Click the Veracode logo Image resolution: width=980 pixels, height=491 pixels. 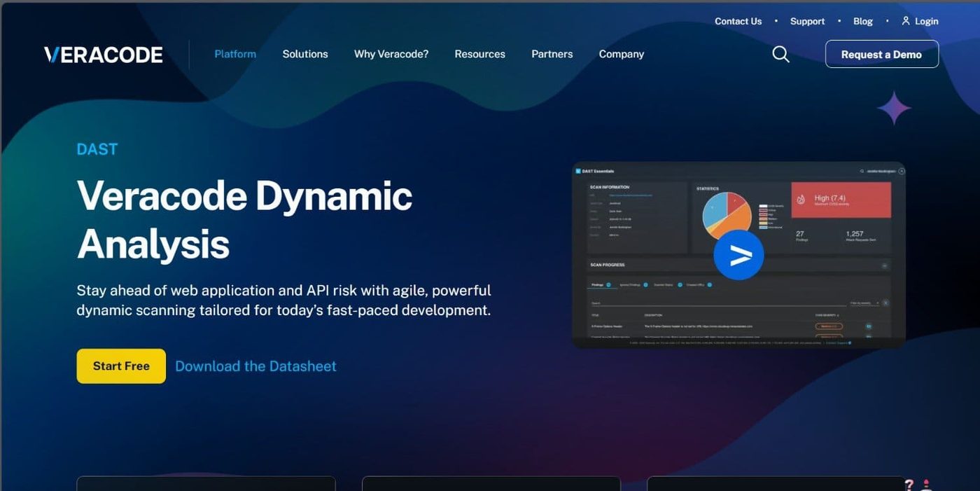pos(104,55)
